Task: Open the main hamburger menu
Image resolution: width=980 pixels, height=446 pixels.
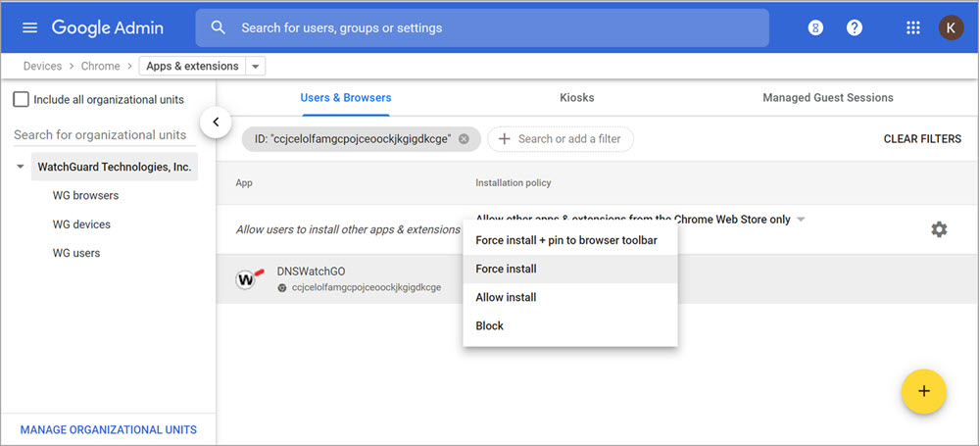Action: tap(30, 28)
